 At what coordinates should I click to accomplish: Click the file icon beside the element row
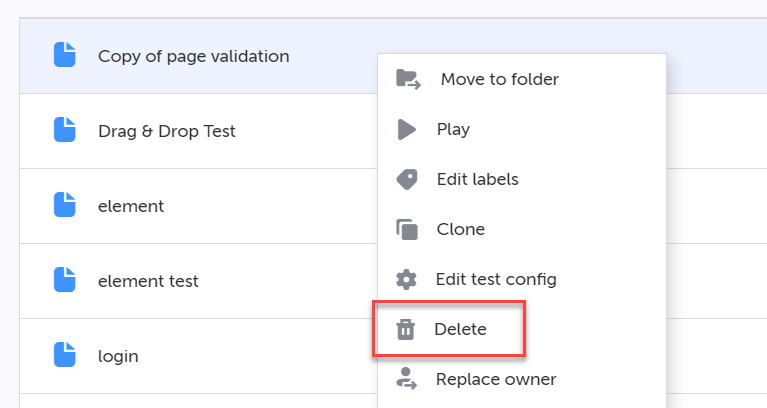click(65, 204)
